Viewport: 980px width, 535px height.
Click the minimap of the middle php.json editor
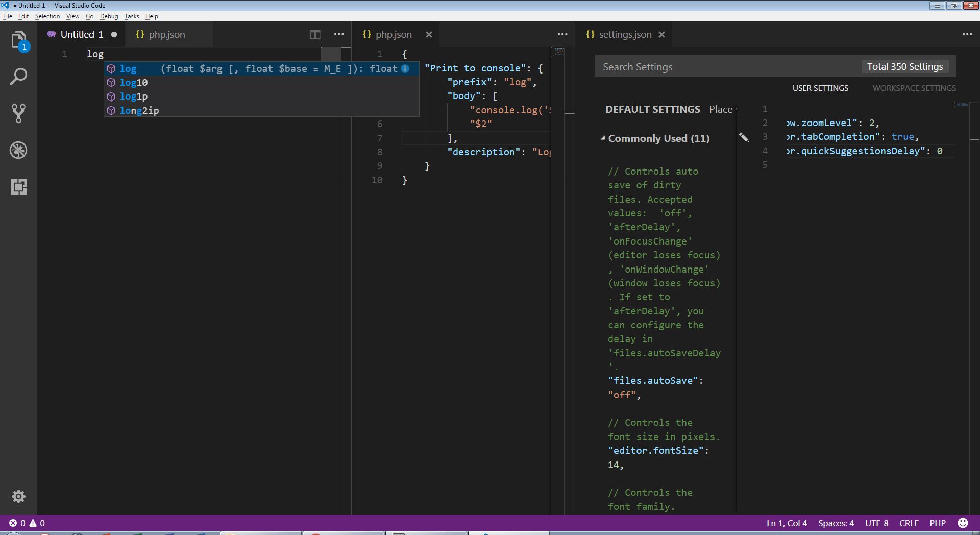click(x=559, y=52)
